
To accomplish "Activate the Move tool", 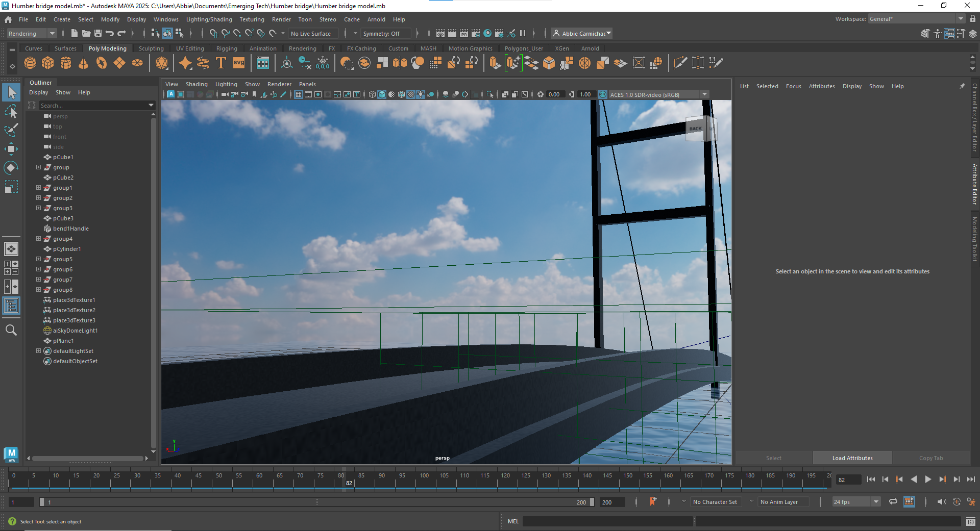I will [x=11, y=149].
